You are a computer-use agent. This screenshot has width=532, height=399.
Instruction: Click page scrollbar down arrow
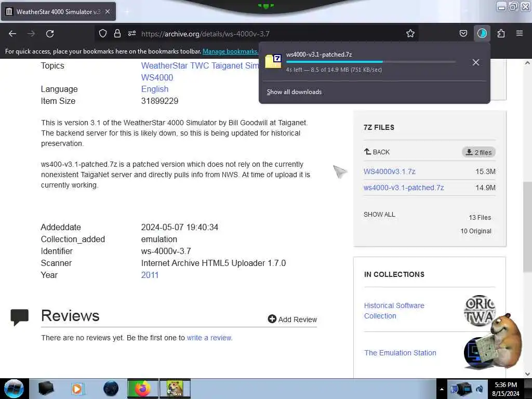click(527, 374)
